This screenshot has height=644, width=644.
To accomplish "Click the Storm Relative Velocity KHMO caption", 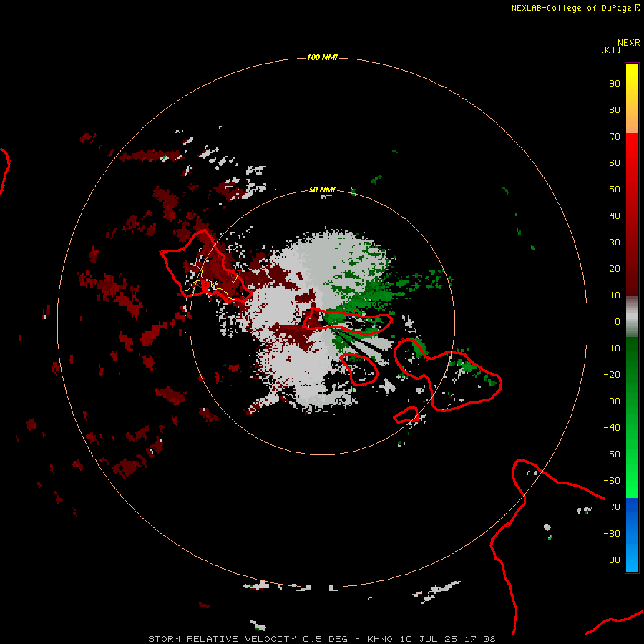I will click(x=321, y=639).
